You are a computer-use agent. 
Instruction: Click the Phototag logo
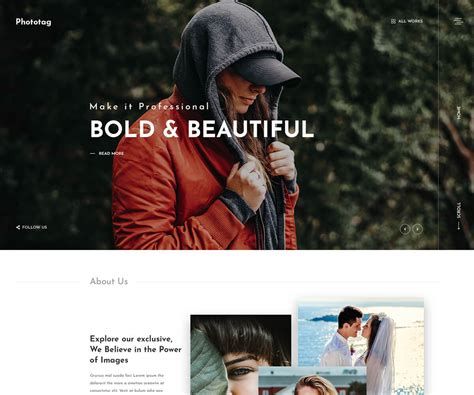coord(33,22)
